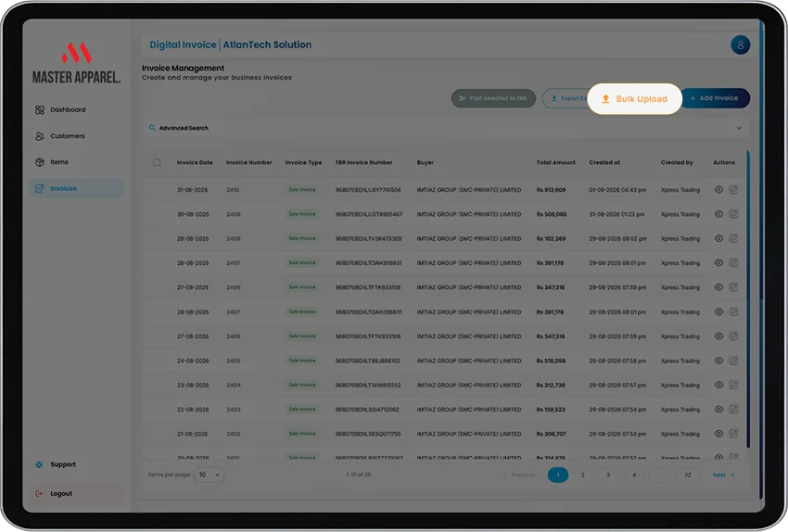Click Logout in the sidebar
This screenshot has height=532, width=788.
click(76, 494)
